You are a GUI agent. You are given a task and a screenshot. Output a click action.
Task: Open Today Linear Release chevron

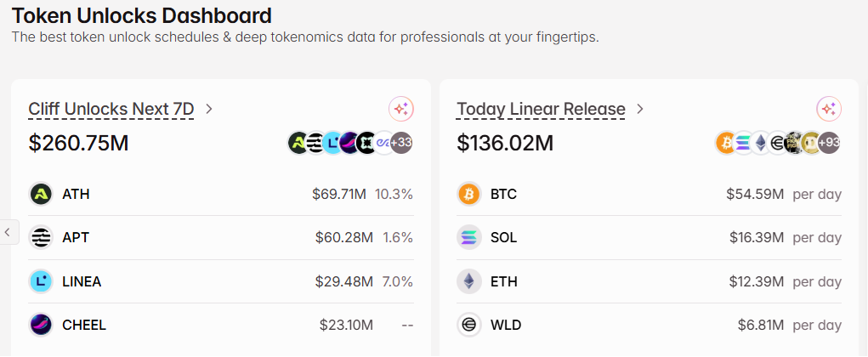pos(640,109)
